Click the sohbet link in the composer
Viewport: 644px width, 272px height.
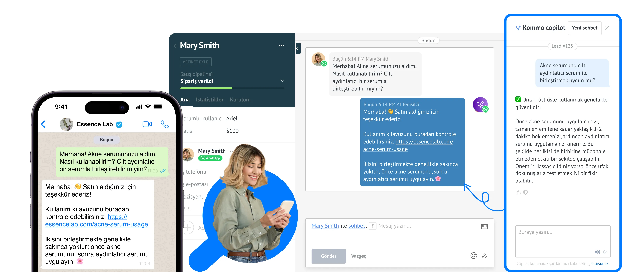pos(357,226)
